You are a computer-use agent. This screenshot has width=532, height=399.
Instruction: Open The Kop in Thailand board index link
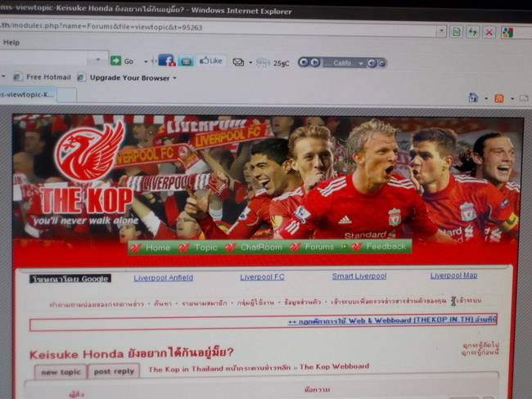tap(219, 369)
